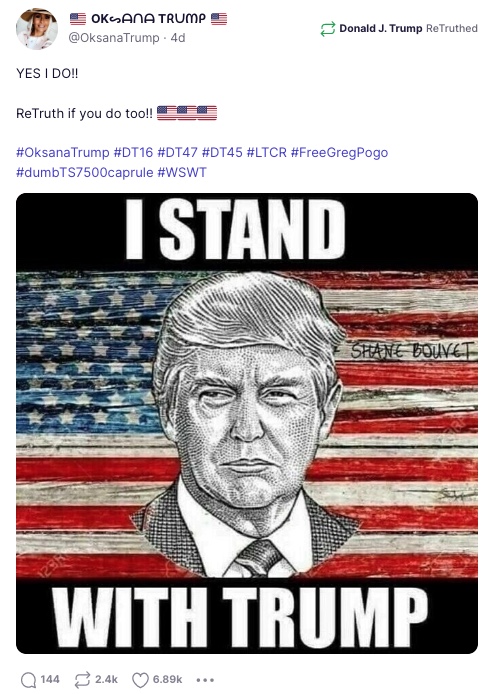Open Oksana Trump's profile avatar

pos(37,29)
